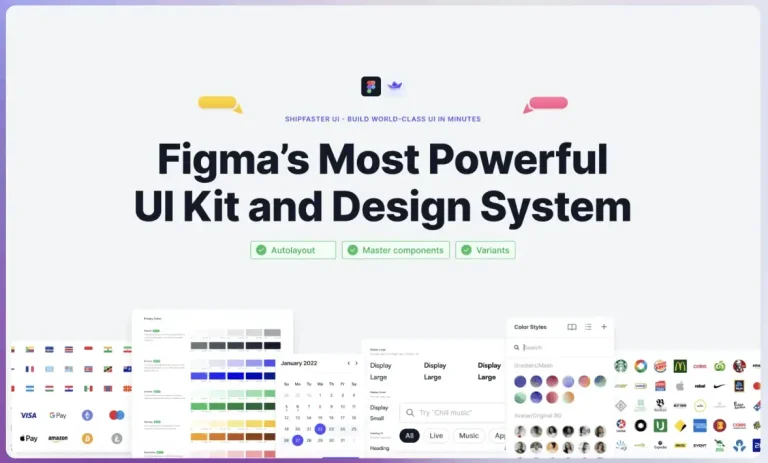The height and width of the screenshot is (463, 768).
Task: Click plus icon to add color style
Action: (x=604, y=327)
